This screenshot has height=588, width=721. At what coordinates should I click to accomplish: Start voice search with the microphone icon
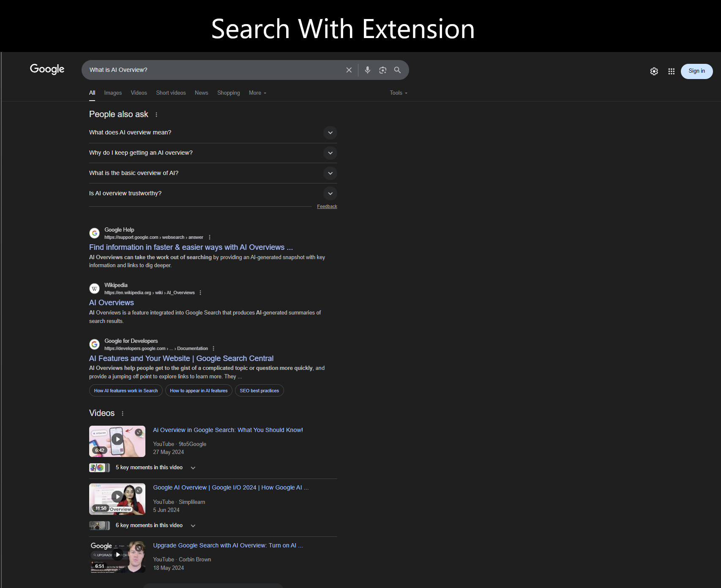[x=368, y=70]
